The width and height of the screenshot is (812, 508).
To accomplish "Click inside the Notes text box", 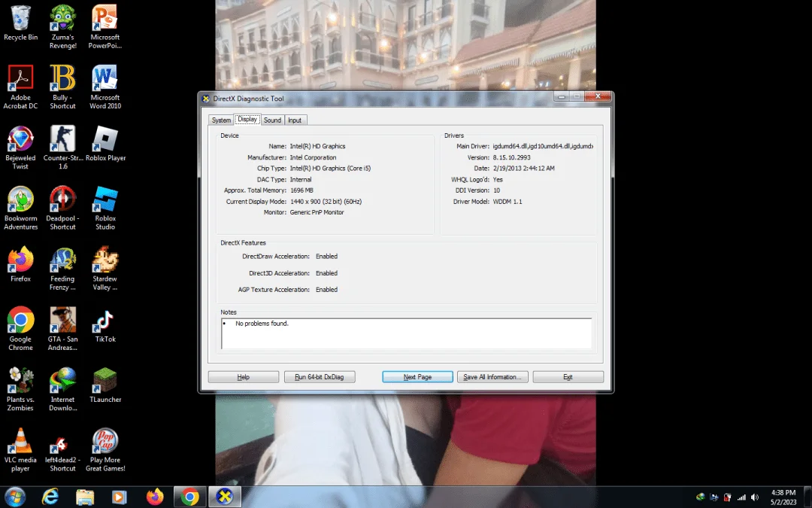I will pos(407,333).
